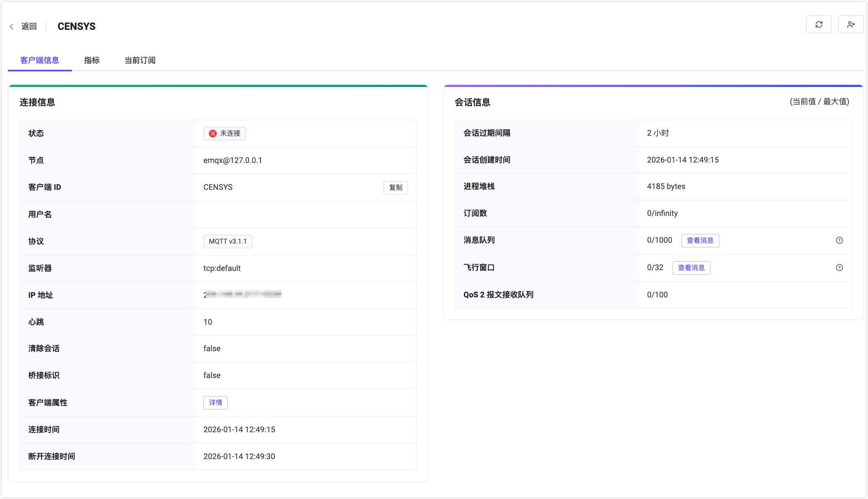This screenshot has width=868, height=499.
Task: Click the red X icon in the 未连接 badge
Action: pyautogui.click(x=212, y=134)
